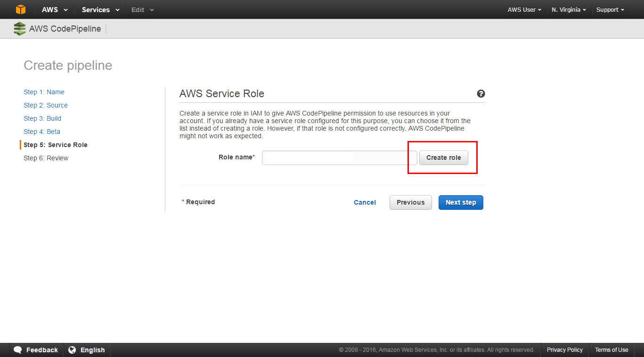Click the AWS orange cube logo
Viewport: 644px width, 357px height.
click(x=21, y=9)
